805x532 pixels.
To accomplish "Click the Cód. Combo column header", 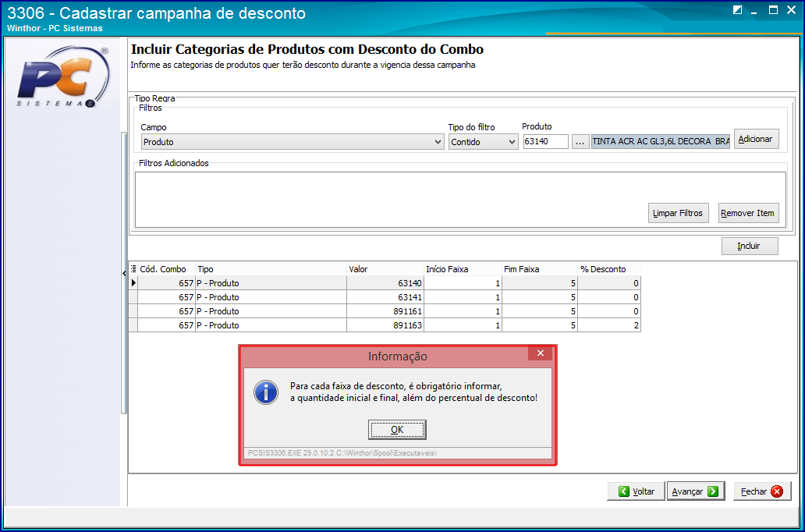I will coord(167,269).
